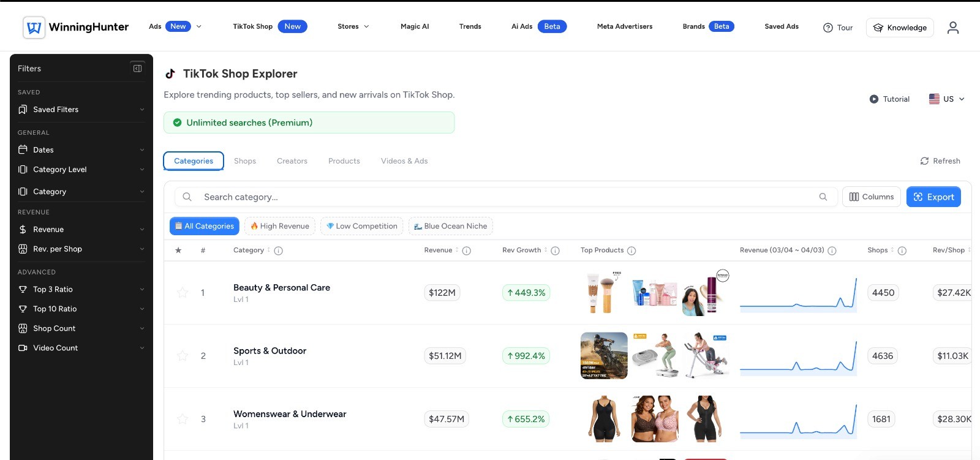Click info icon next to Shops column
Screen dimensions: 980x460
click(x=902, y=251)
